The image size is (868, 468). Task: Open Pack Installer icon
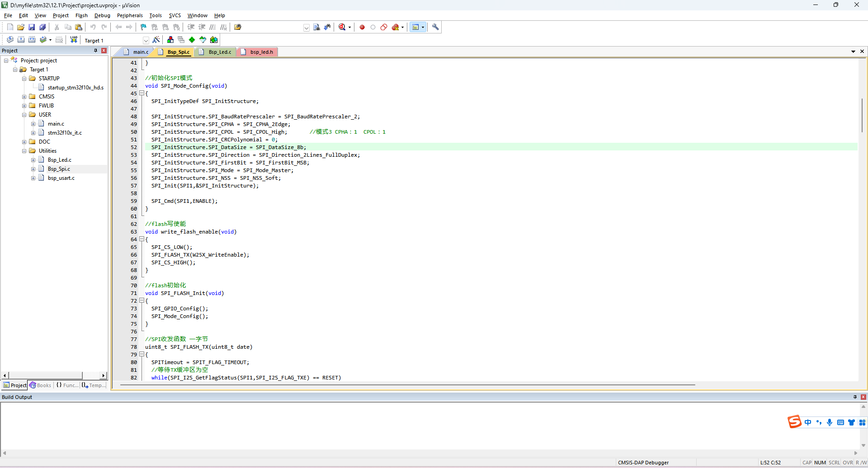coord(214,40)
